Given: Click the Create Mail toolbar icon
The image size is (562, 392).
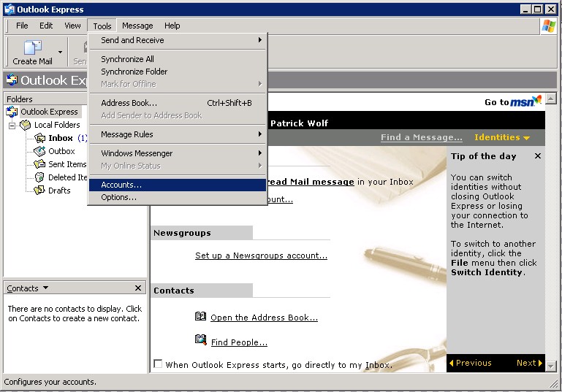Looking at the screenshot, I should 33,47.
